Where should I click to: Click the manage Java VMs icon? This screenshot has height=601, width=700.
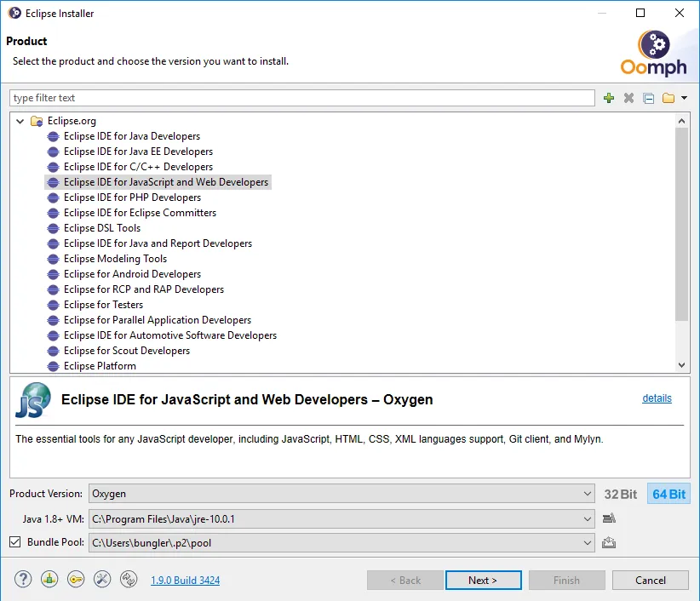[609, 518]
